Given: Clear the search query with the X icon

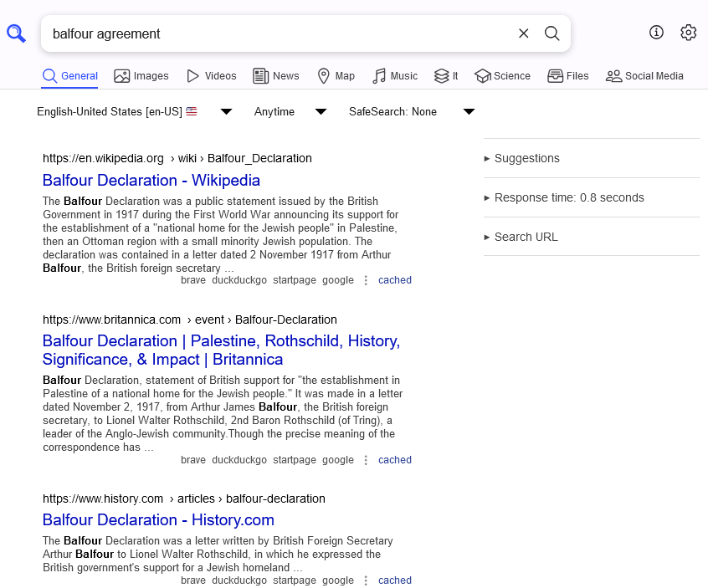Looking at the screenshot, I should pyautogui.click(x=523, y=33).
